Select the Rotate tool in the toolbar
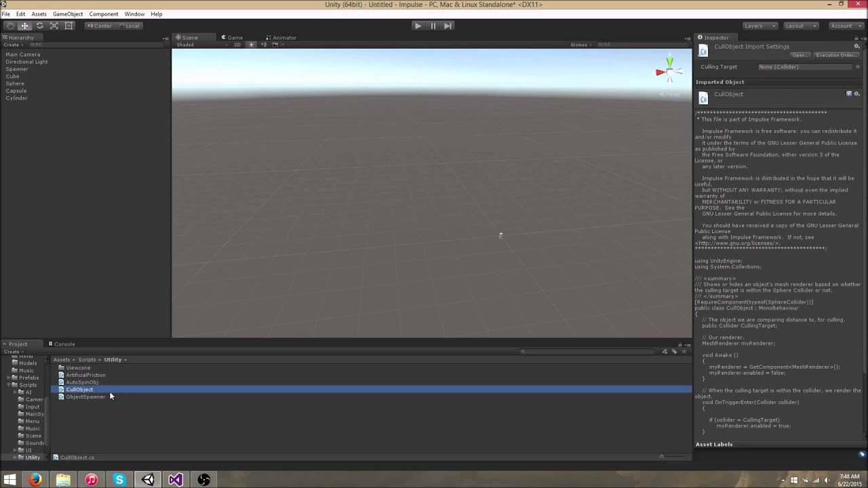 point(39,26)
